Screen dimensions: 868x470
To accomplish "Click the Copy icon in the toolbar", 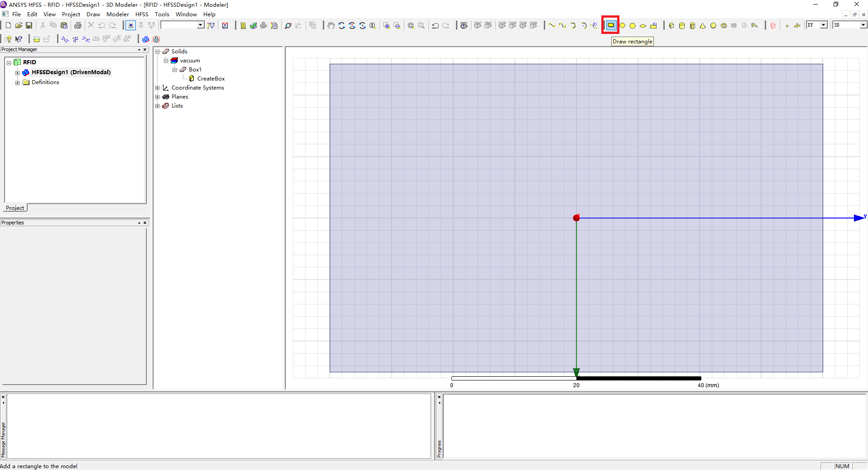I will [x=53, y=26].
